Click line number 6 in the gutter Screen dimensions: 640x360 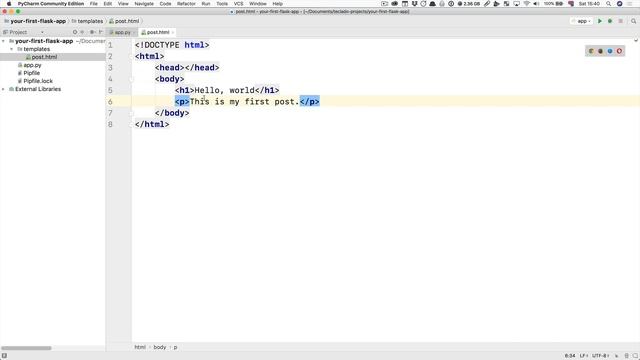(110, 102)
